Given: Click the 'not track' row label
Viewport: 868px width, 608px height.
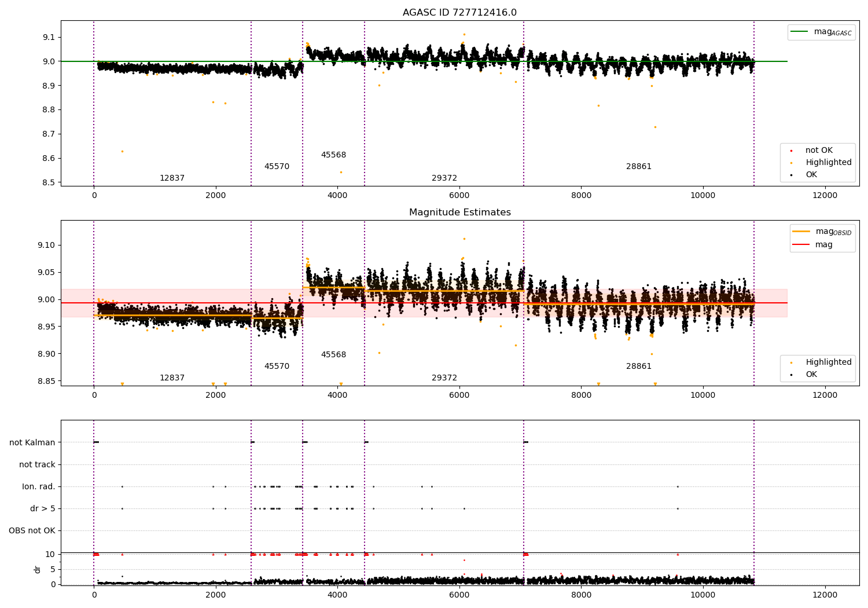Looking at the screenshot, I should [37, 465].
